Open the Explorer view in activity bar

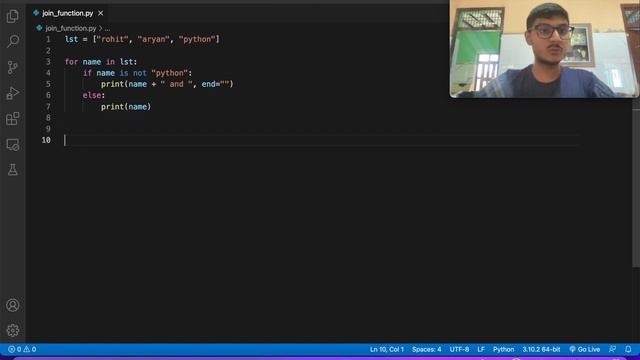pyautogui.click(x=13, y=16)
